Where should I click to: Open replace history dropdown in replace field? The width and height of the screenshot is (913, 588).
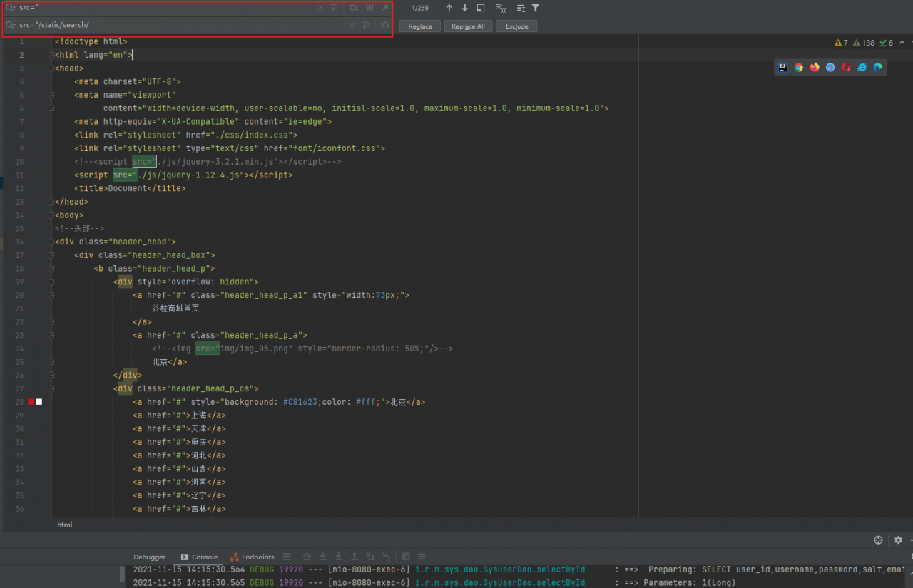11,25
